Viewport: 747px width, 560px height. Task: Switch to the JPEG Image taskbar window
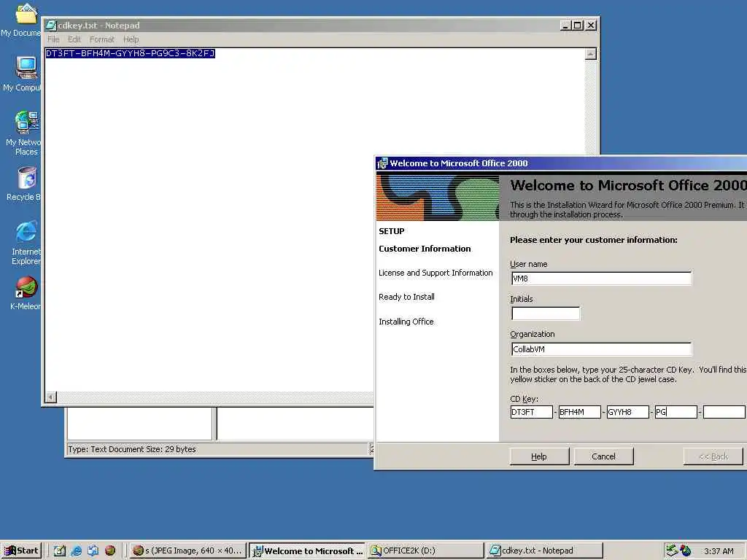pos(187,551)
